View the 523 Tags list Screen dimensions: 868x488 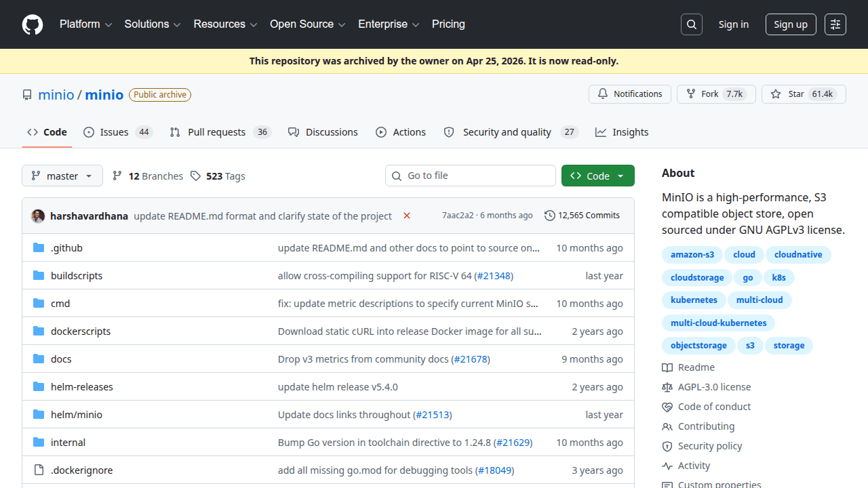point(218,176)
